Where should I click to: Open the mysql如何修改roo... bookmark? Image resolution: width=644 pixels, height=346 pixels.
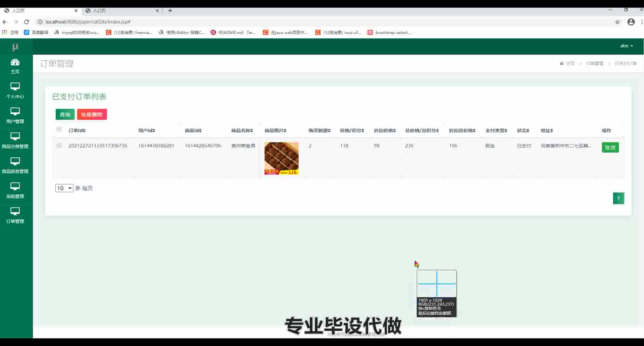click(77, 32)
